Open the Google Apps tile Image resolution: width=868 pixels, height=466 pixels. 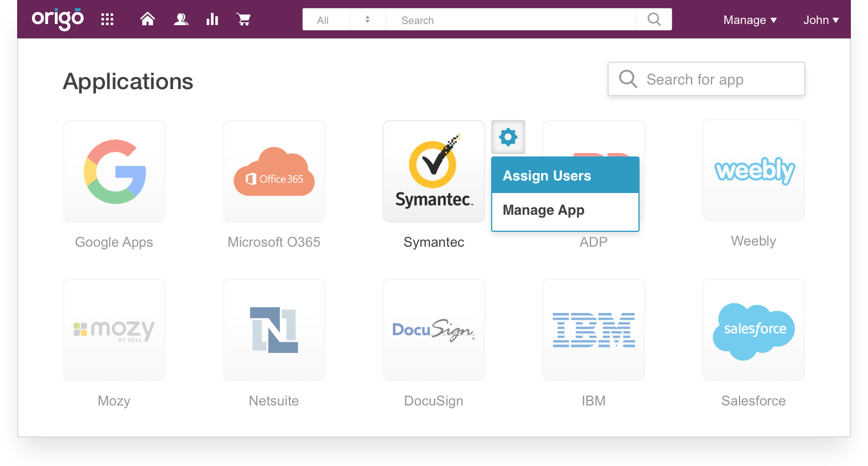tap(114, 171)
